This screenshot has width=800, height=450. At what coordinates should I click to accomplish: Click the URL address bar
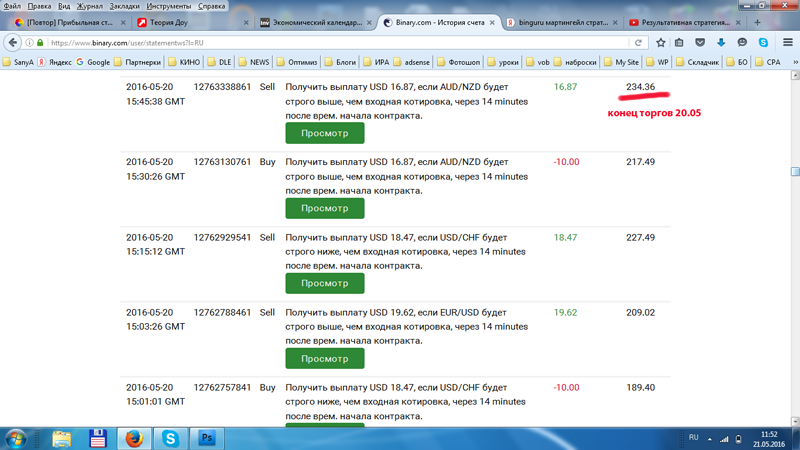click(x=330, y=43)
